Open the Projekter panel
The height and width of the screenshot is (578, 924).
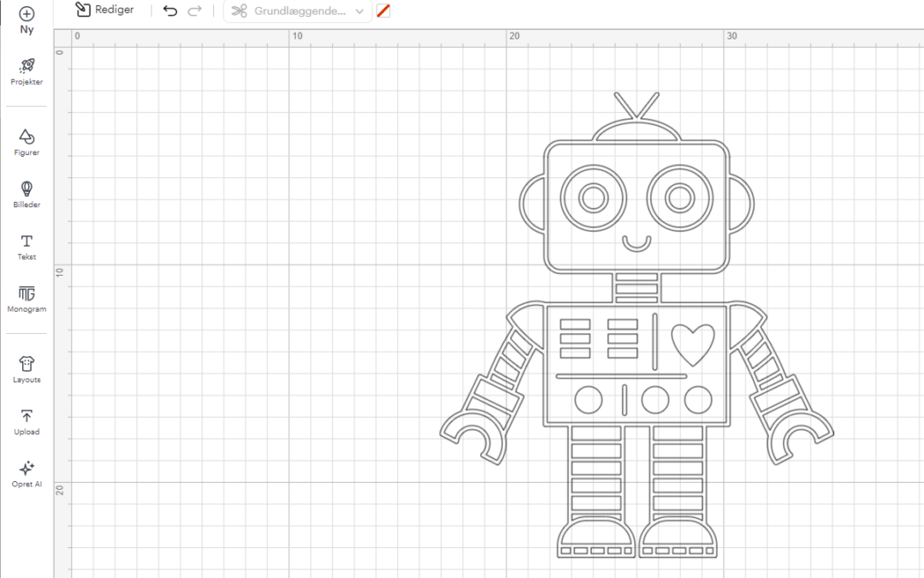click(27, 66)
